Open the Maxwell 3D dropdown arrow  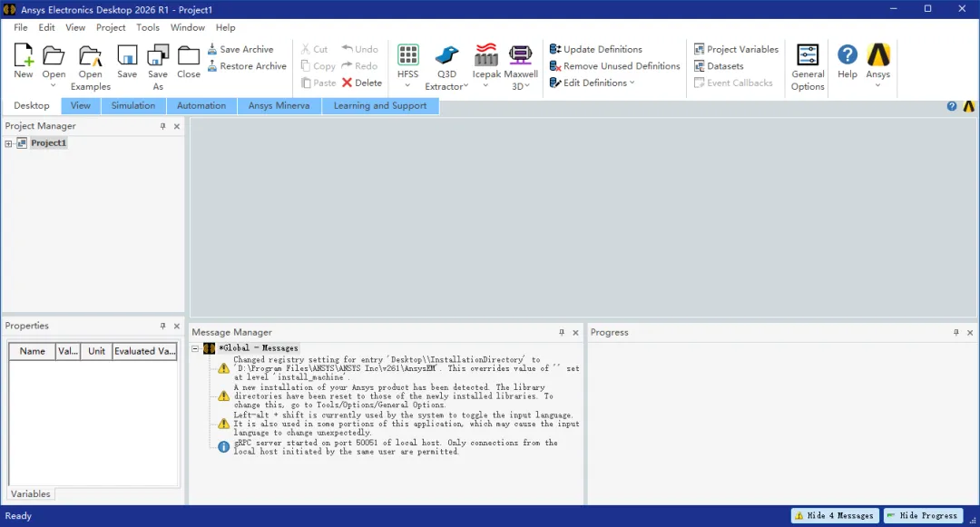pos(527,86)
